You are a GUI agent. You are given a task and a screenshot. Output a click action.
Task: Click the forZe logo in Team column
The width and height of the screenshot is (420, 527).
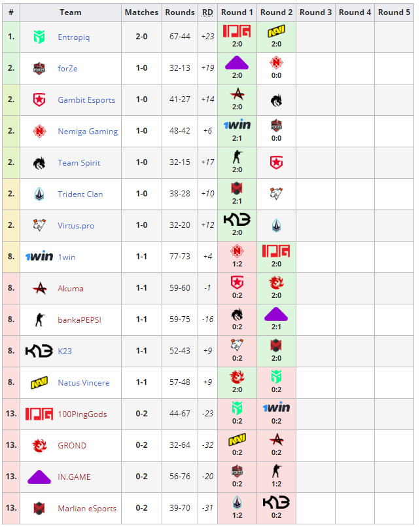(39, 69)
